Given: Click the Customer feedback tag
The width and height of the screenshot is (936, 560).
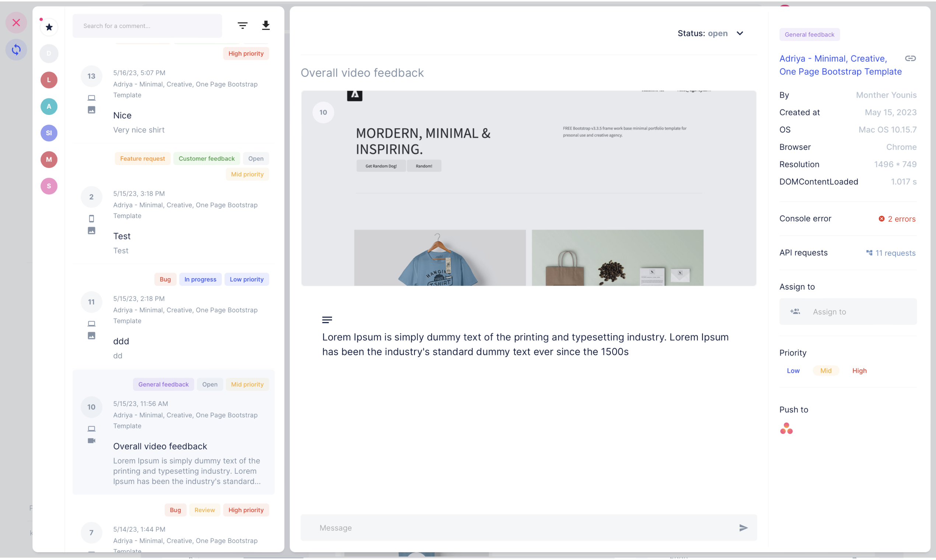Looking at the screenshot, I should pyautogui.click(x=206, y=158).
